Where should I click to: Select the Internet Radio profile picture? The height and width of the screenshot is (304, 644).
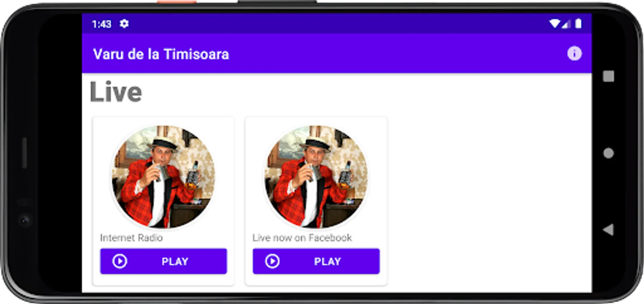tap(163, 177)
